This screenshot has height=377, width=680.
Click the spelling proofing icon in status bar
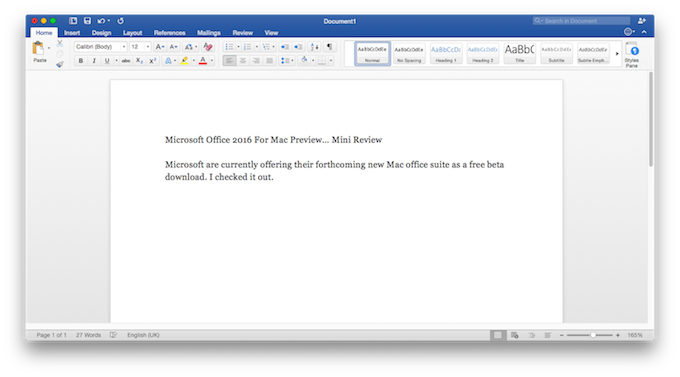pos(113,335)
